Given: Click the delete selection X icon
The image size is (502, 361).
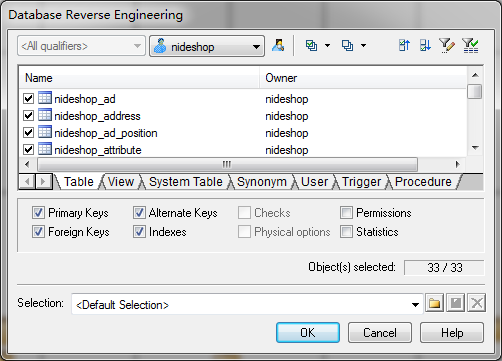Looking at the screenshot, I should tap(477, 303).
